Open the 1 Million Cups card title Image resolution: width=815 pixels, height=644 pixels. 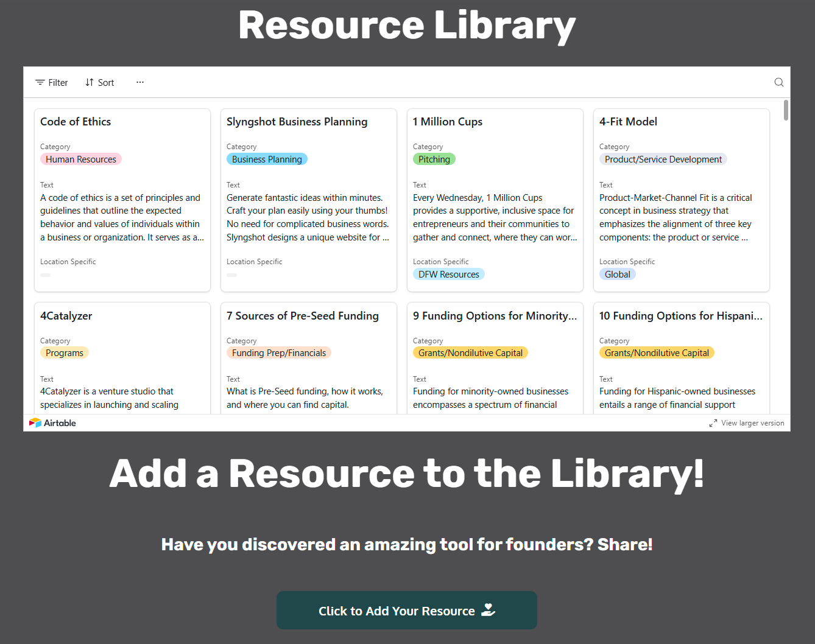(448, 122)
